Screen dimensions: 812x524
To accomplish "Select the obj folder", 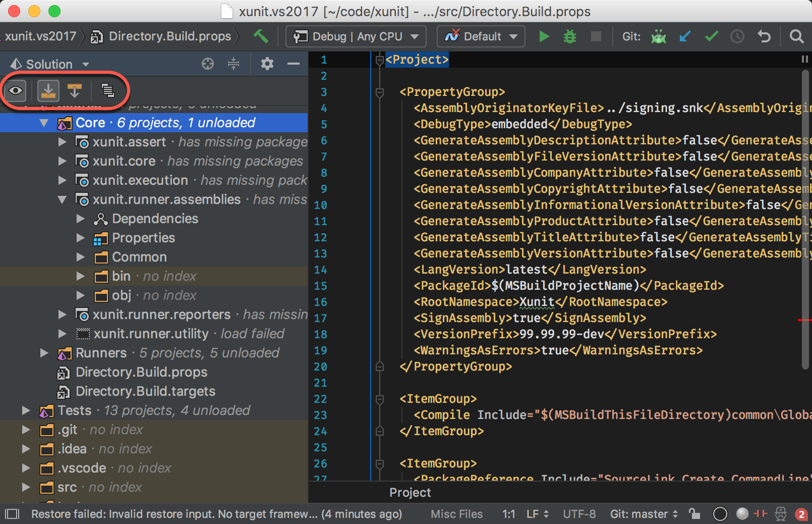I will [122, 295].
